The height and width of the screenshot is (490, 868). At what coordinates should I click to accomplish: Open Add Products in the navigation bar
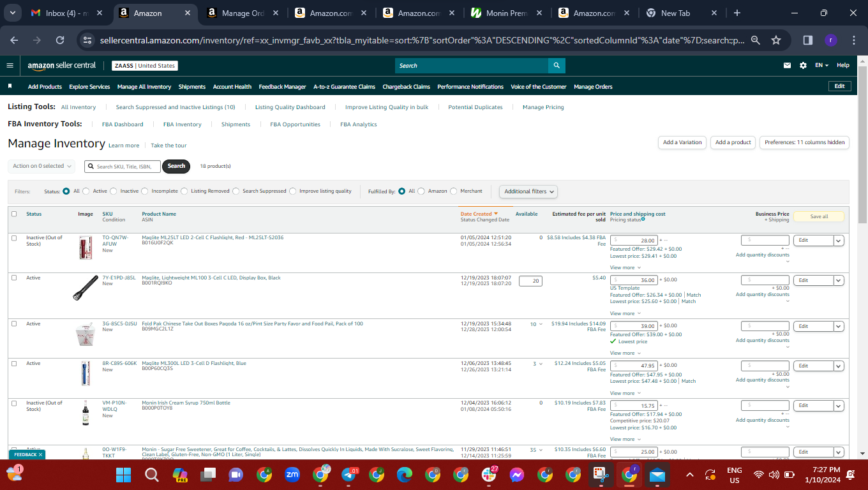click(x=45, y=87)
